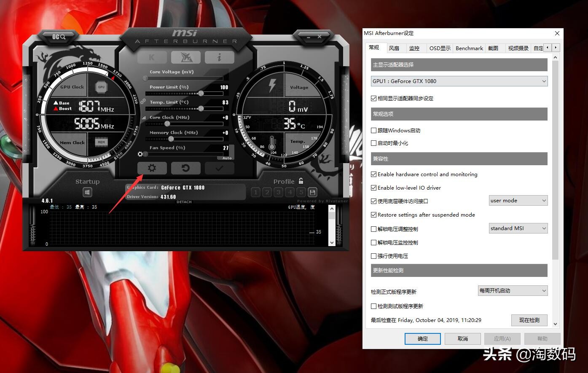This screenshot has width=588, height=373.
Task: Click the MSI jet logo button
Action: pyautogui.click(x=185, y=57)
